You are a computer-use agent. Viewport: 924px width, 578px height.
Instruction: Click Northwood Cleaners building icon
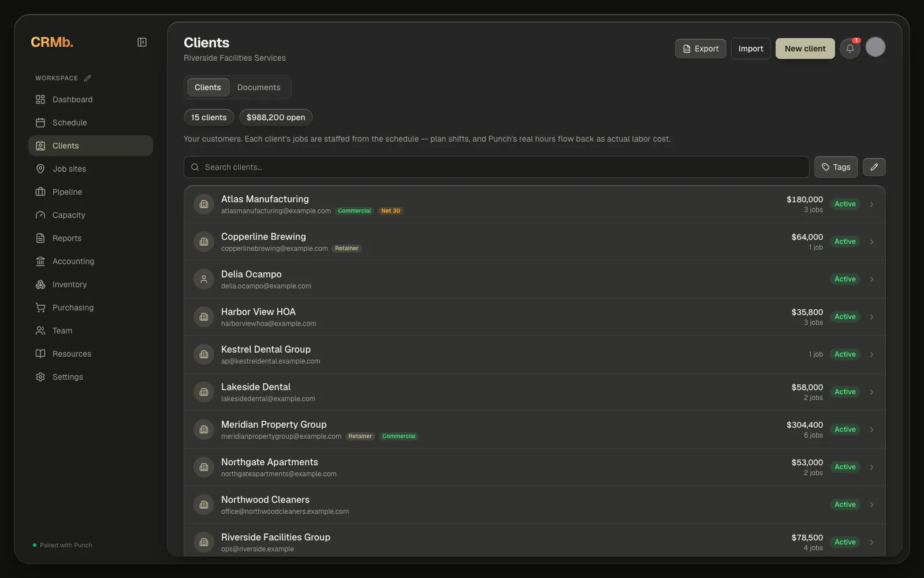204,505
